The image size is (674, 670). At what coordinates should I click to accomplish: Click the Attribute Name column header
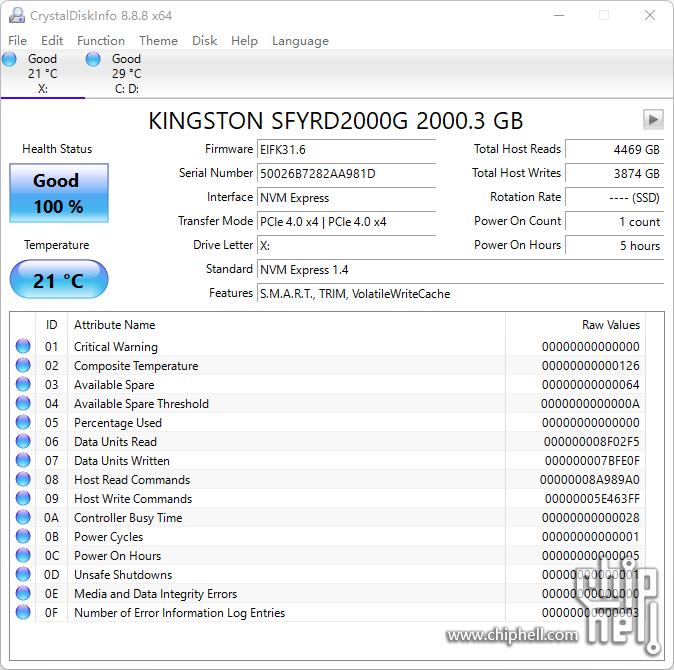click(286, 325)
